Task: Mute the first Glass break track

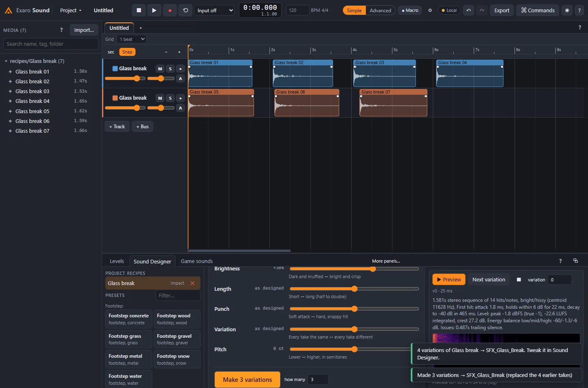Action: (160, 69)
